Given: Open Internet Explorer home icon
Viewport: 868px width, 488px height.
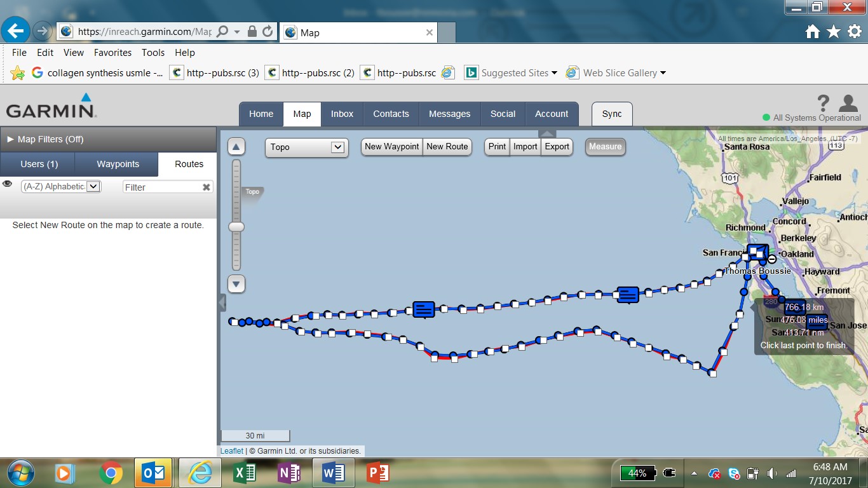Looking at the screenshot, I should [813, 32].
